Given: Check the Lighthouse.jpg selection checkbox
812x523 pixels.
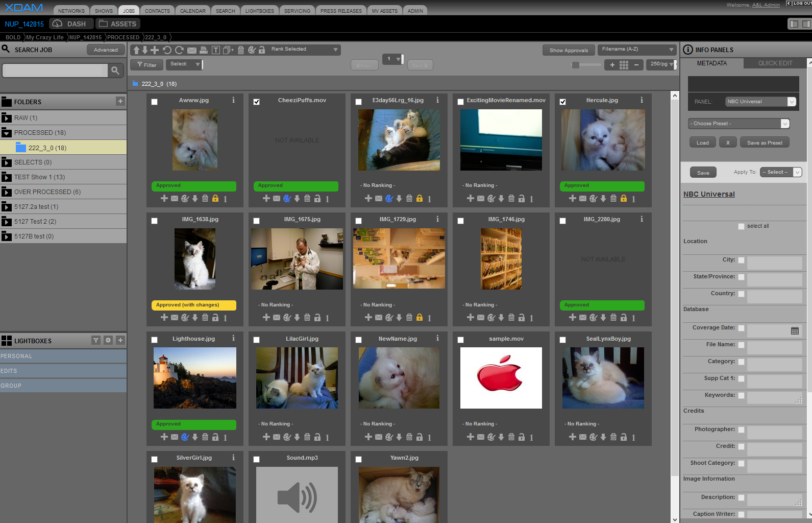Looking at the screenshot, I should pyautogui.click(x=155, y=340).
